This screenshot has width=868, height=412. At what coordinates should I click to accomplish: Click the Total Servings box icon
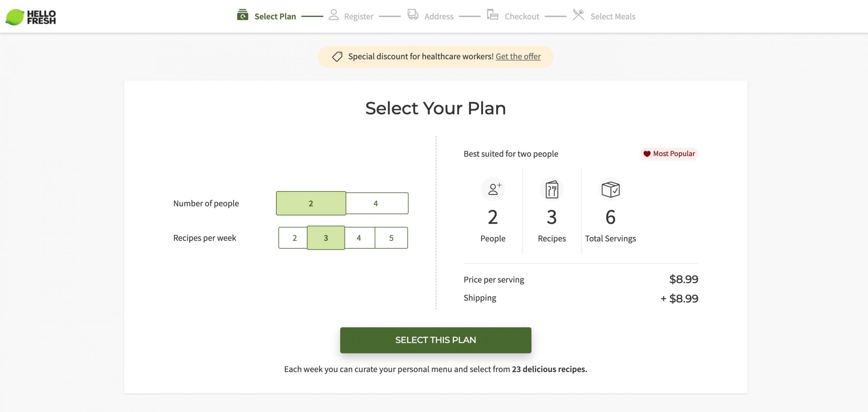pyautogui.click(x=610, y=189)
